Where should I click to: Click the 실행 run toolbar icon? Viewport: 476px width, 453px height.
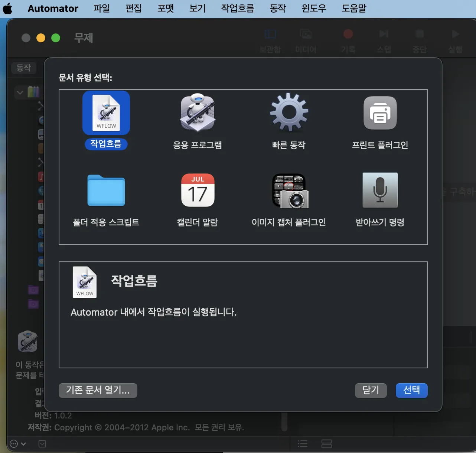click(455, 34)
